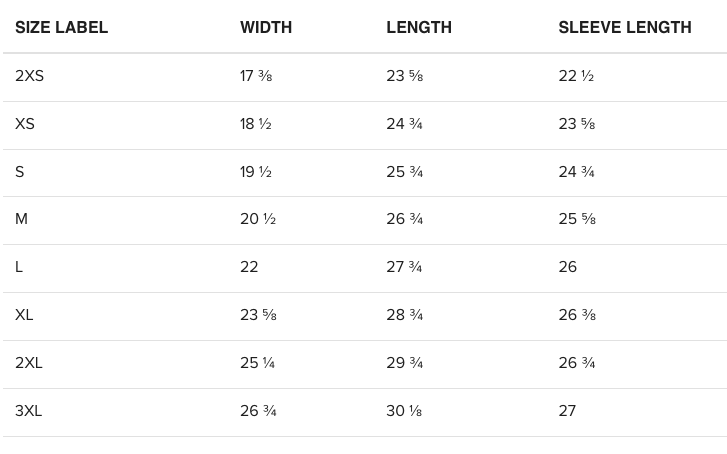Click the 30 ⅛ length value for 3XL
The height and width of the screenshot is (454, 727).
point(404,411)
